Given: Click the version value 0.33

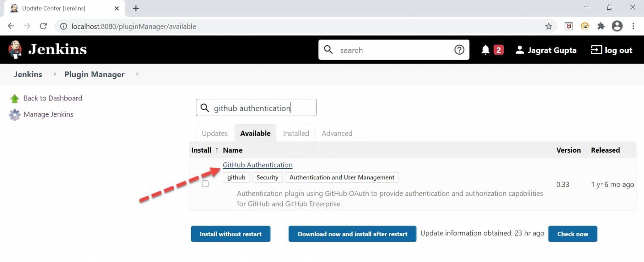Looking at the screenshot, I should pyautogui.click(x=562, y=184).
